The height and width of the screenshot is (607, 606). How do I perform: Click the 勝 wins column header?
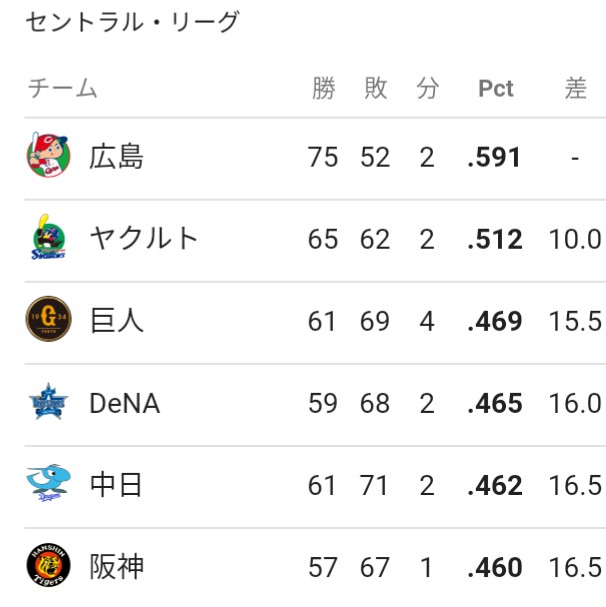click(324, 88)
